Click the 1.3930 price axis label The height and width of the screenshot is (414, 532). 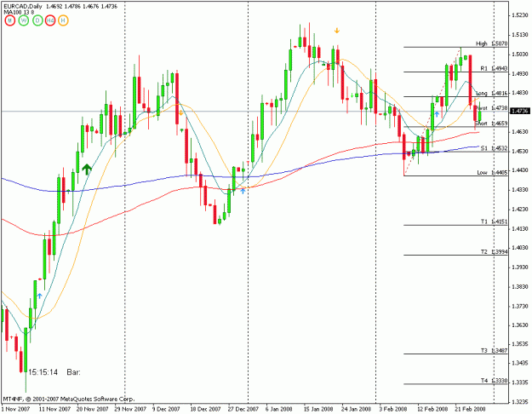pos(520,267)
